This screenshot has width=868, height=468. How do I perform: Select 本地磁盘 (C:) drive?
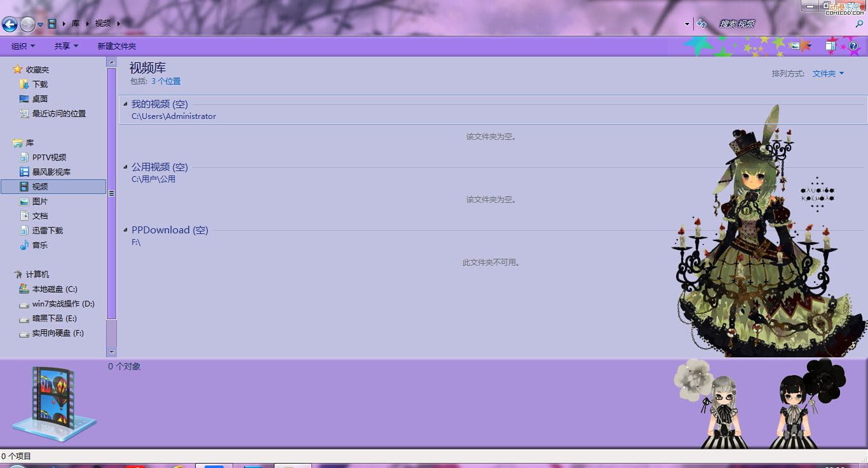point(54,289)
